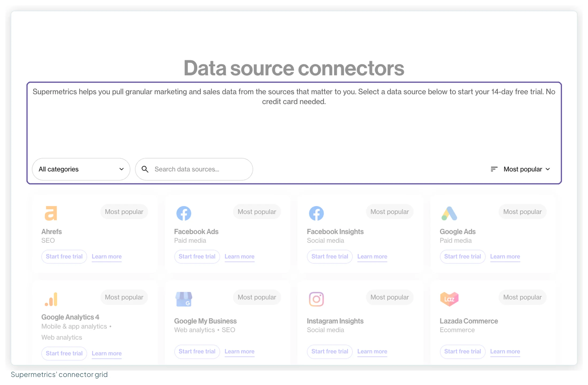Click the Lazada Commerce card title
The height and width of the screenshot is (385, 588).
469,321
